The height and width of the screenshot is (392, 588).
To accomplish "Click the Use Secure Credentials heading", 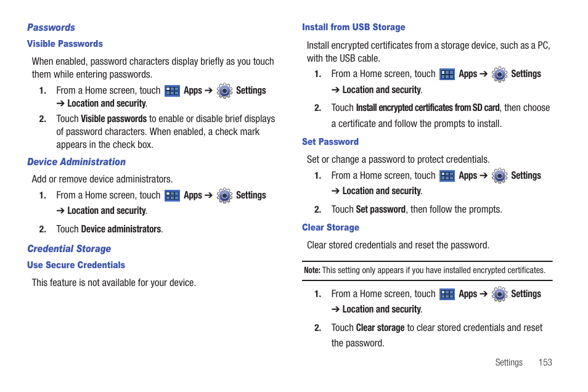I will tap(76, 265).
